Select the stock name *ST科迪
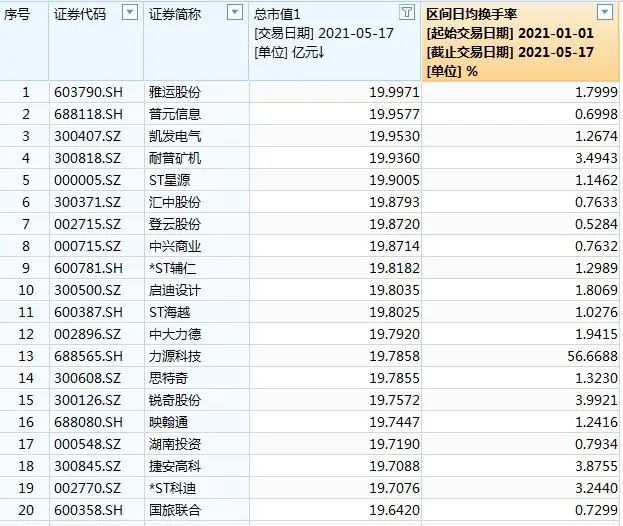Image resolution: width=623 pixels, height=526 pixels. click(172, 488)
